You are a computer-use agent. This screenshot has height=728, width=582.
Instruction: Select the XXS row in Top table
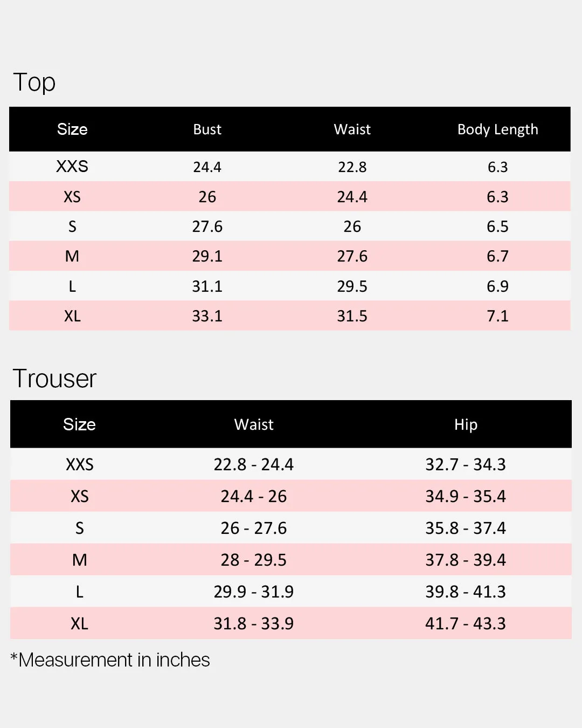point(290,167)
